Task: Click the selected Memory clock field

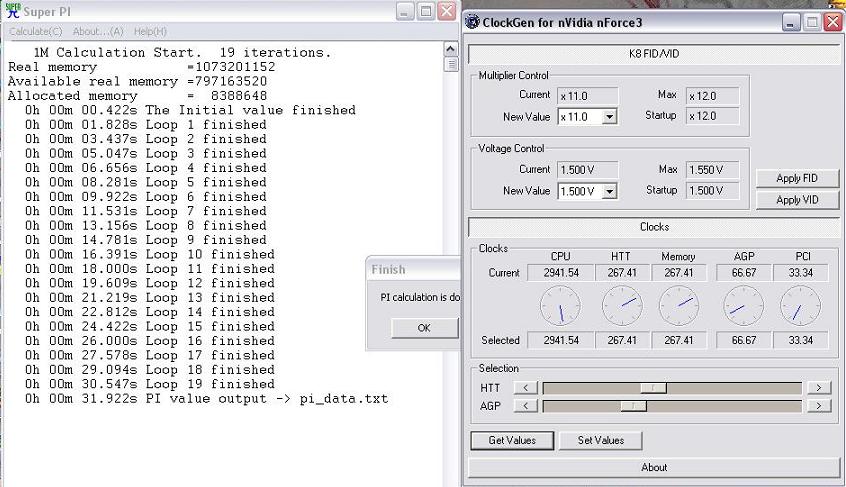Action: click(x=679, y=340)
